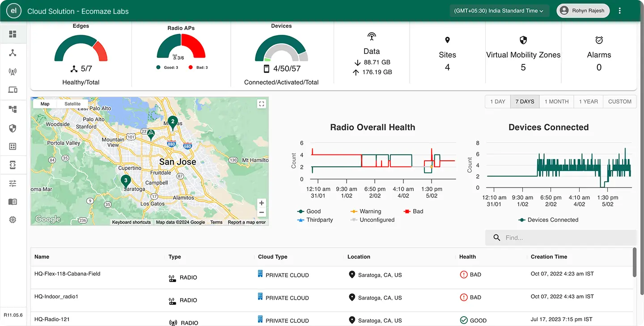This screenshot has width=644, height=326.
Task: Open the documentation book icon in sidebar
Action: [x=13, y=202]
